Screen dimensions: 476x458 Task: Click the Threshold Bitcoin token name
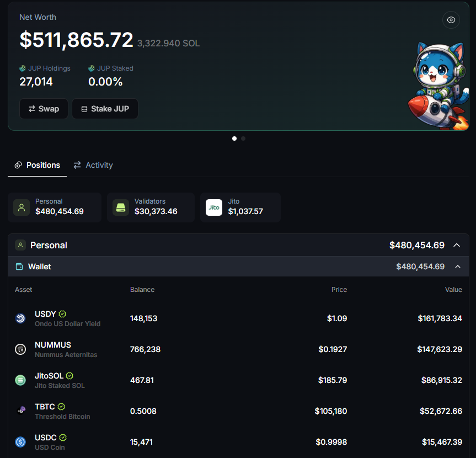click(x=62, y=417)
